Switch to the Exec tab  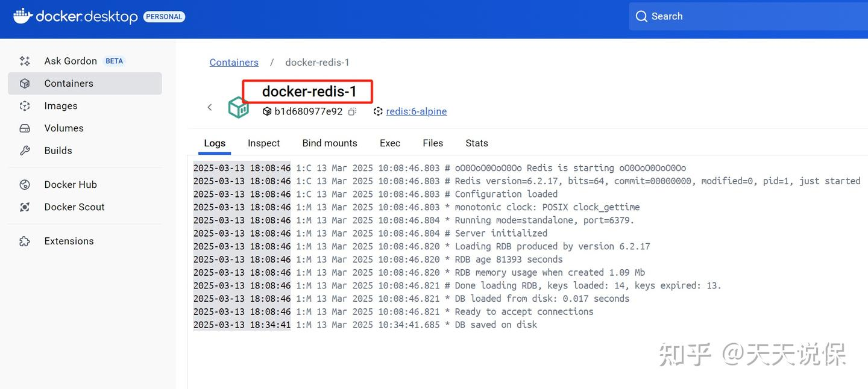pos(389,143)
